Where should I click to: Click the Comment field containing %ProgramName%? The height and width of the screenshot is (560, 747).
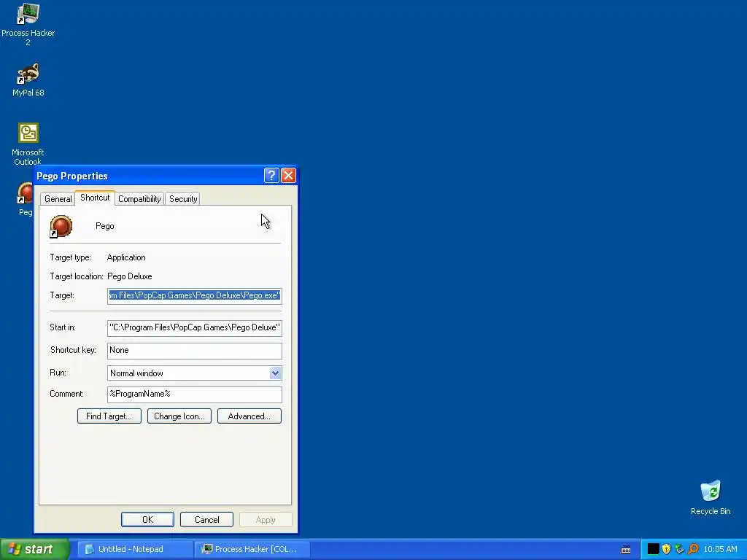tap(194, 394)
